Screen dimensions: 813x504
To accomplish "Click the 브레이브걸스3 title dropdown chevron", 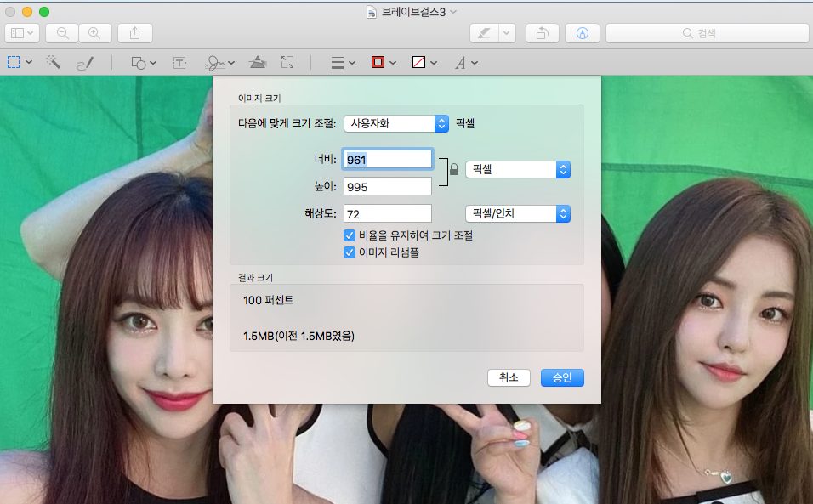I will pyautogui.click(x=453, y=11).
